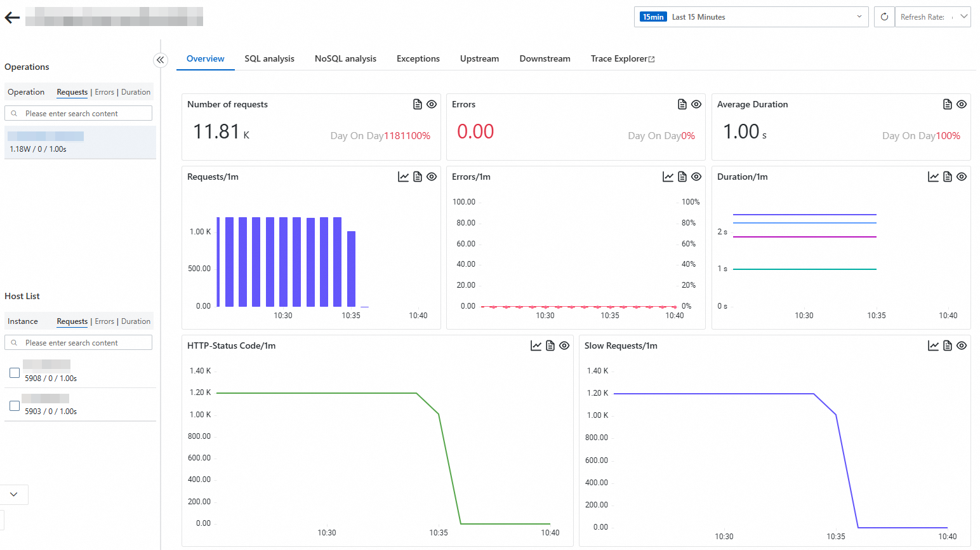
Task: Open the Last 15 Minutes time range dropdown
Action: 752,17
